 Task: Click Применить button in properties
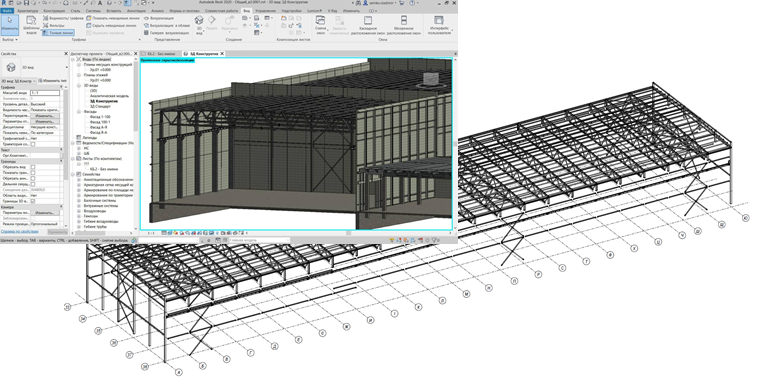coord(58,232)
